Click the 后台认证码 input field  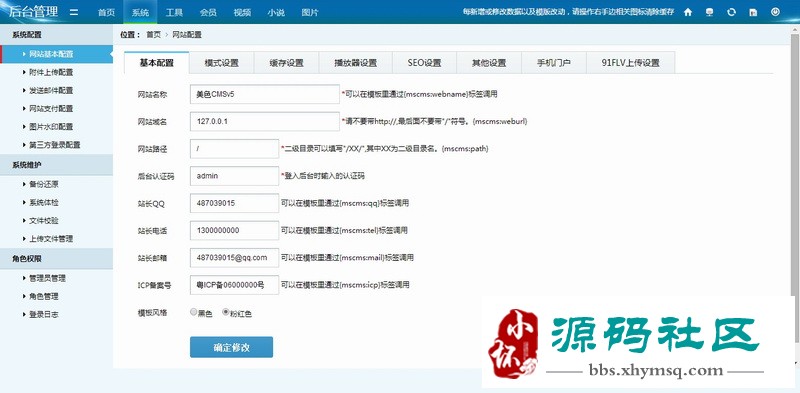[234, 176]
